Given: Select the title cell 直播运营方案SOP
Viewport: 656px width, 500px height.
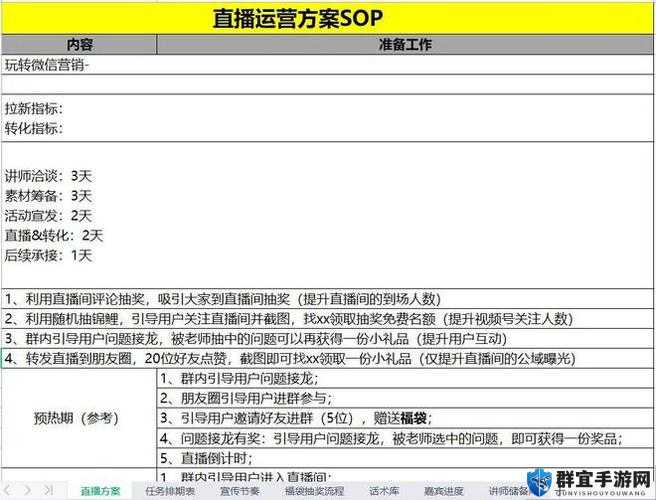Looking at the screenshot, I should [x=327, y=19].
